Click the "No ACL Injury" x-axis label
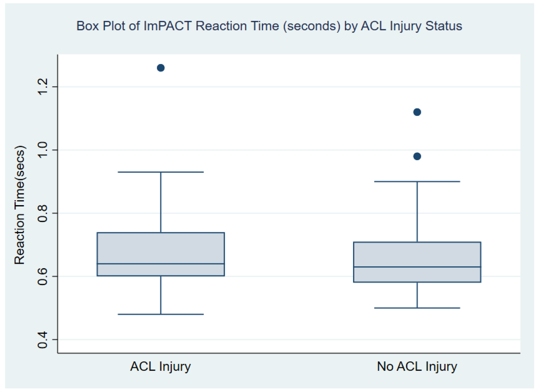This screenshot has width=537, height=392. [417, 366]
